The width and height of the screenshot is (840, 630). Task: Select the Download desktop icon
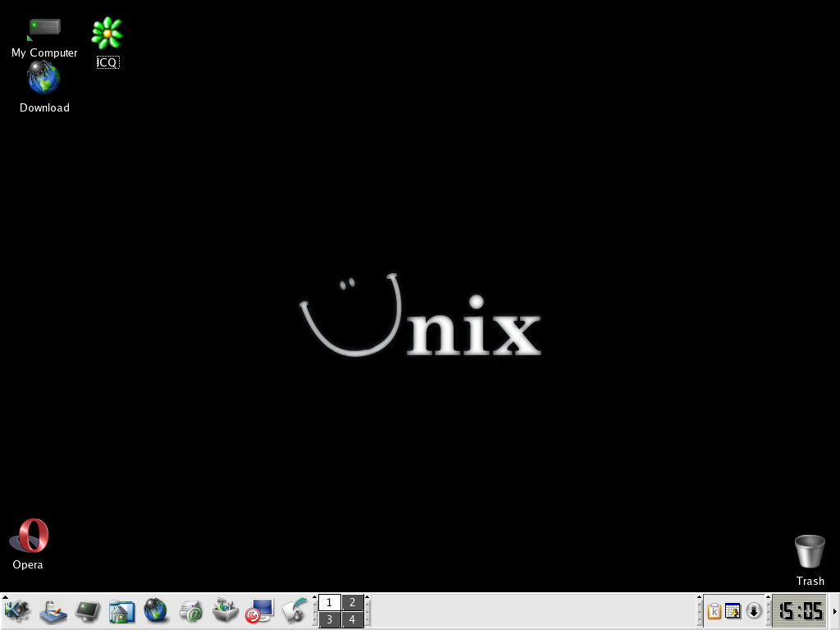44,87
